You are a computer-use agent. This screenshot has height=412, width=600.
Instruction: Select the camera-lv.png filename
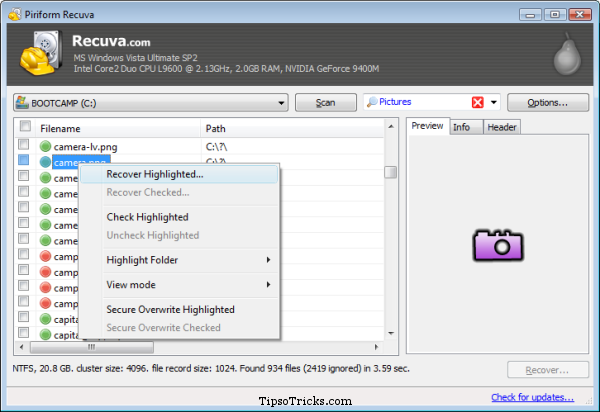85,147
